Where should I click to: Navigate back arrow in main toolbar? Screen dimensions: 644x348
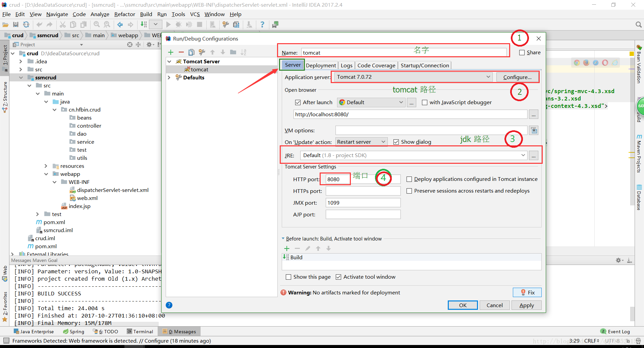coord(120,24)
